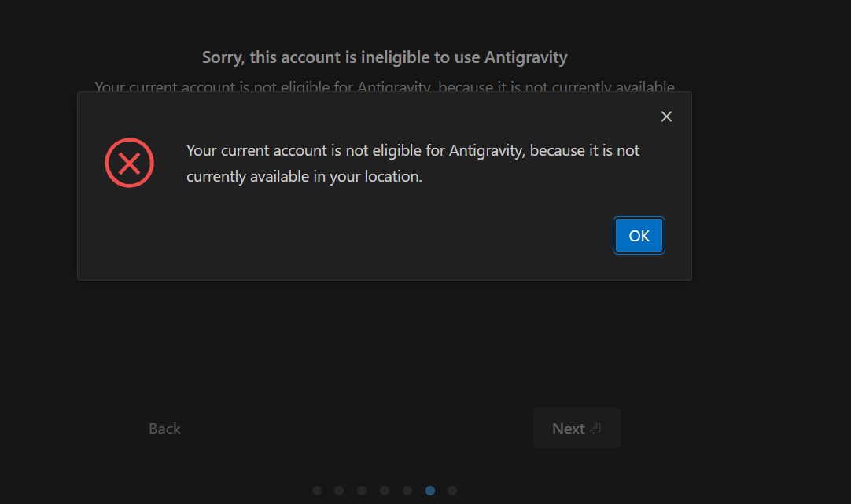
Task: Click the highlighted blue step dot
Action: point(430,491)
